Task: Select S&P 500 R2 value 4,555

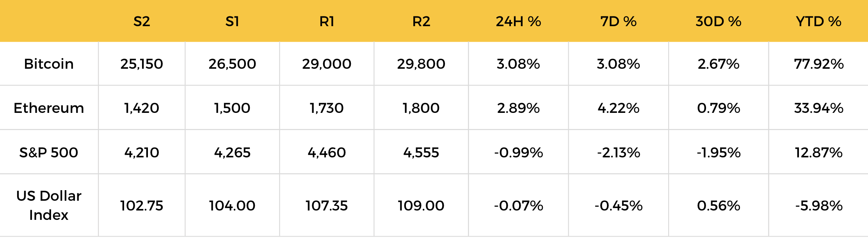Action: coord(421,152)
